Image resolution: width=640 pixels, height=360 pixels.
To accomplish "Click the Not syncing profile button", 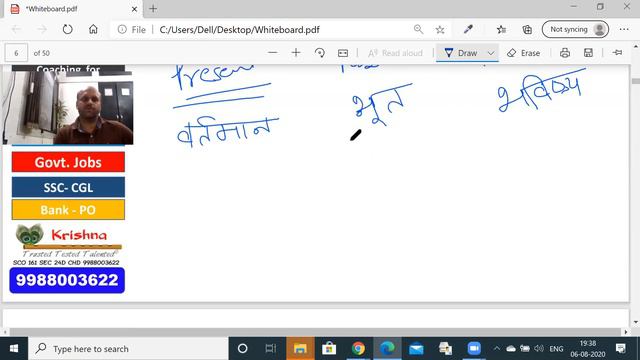I will click(575, 29).
